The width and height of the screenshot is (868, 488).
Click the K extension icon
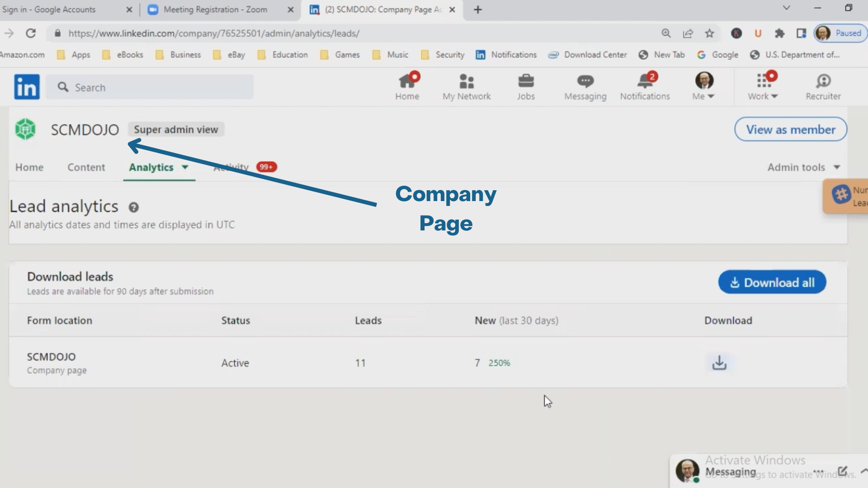(x=736, y=33)
